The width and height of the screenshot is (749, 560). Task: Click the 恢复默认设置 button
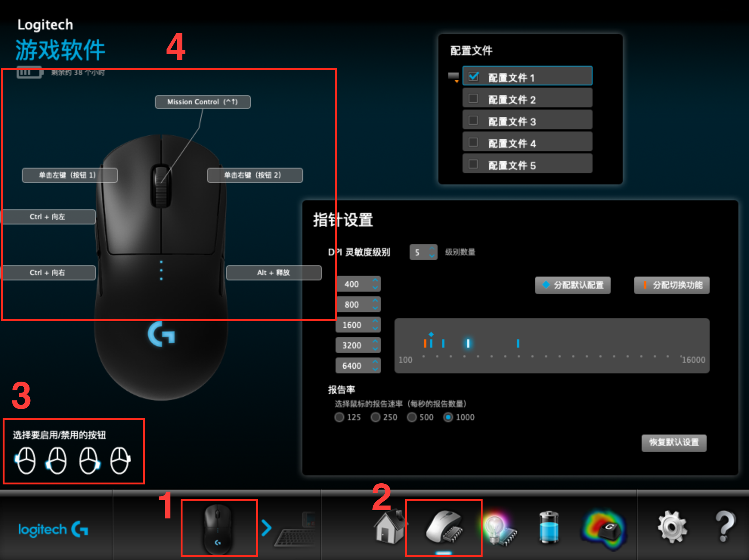coord(674,442)
